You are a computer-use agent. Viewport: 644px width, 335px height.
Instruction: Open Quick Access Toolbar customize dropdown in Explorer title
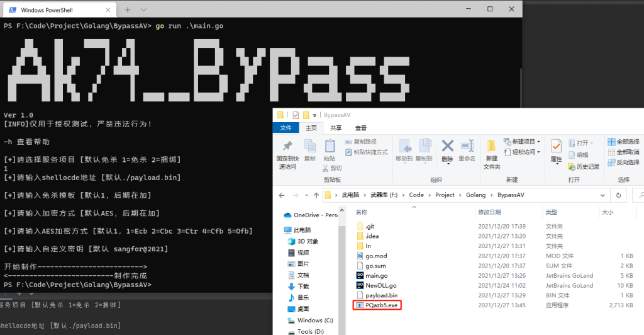pyautogui.click(x=314, y=115)
